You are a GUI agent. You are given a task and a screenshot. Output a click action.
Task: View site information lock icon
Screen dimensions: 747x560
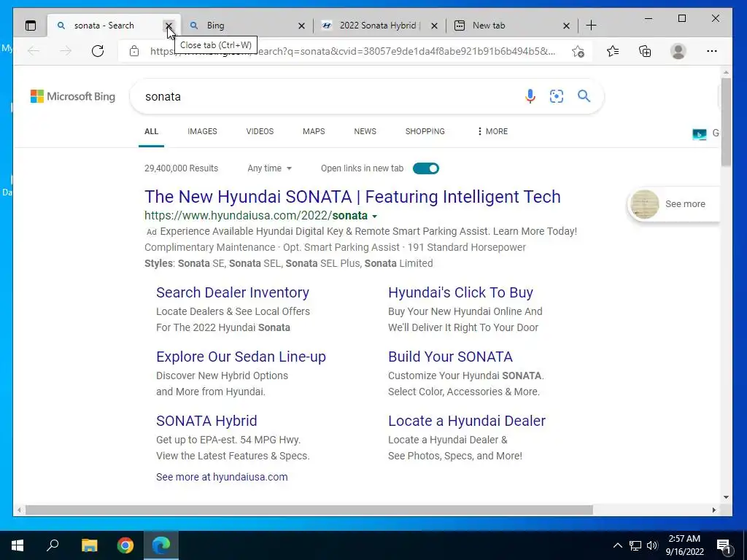click(x=134, y=51)
